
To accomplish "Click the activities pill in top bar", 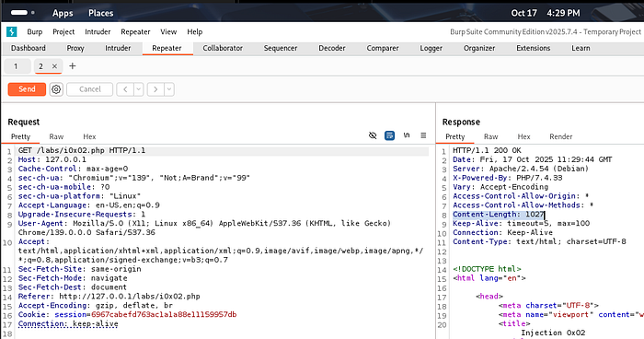I will 22,13.
